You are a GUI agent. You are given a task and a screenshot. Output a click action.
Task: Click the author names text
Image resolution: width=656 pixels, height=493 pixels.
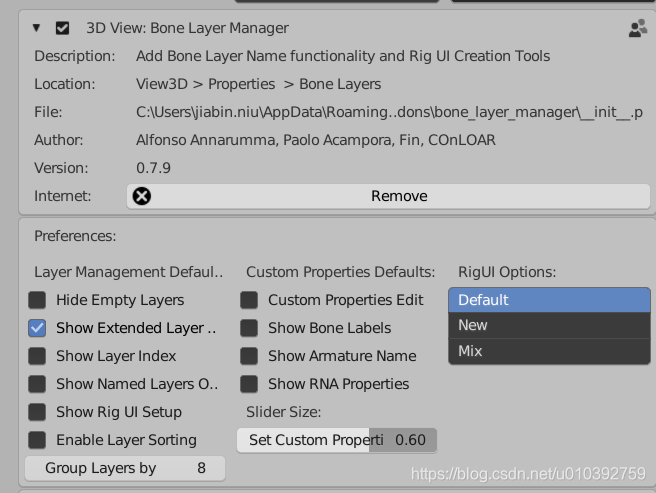pos(315,140)
